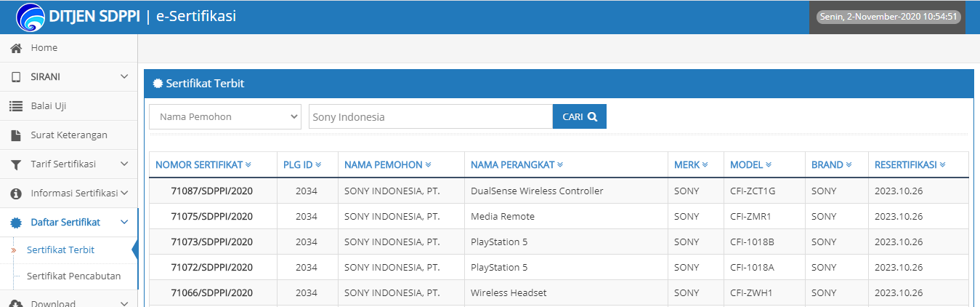Click the Tarif Sertifikasi filter icon
This screenshot has height=307, width=980.
(16, 164)
